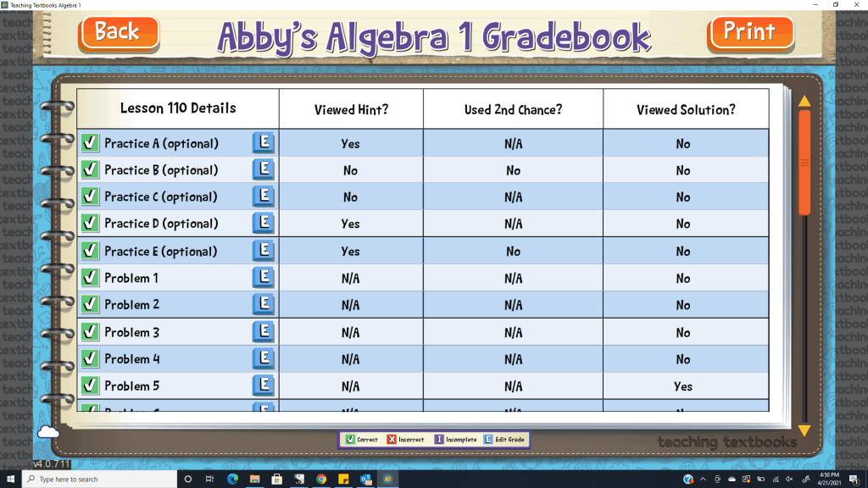The image size is (868, 488).
Task: Click the Cortana circle icon
Action: click(x=187, y=480)
